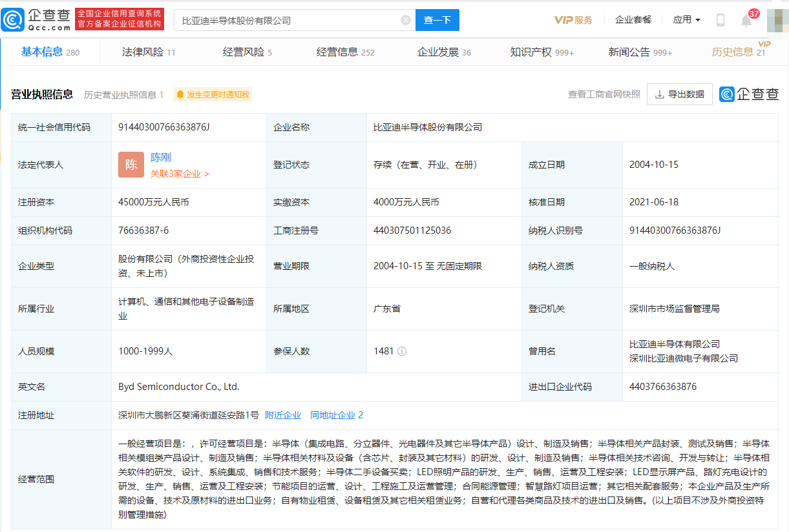Open 企业套餐 page

[x=633, y=20]
